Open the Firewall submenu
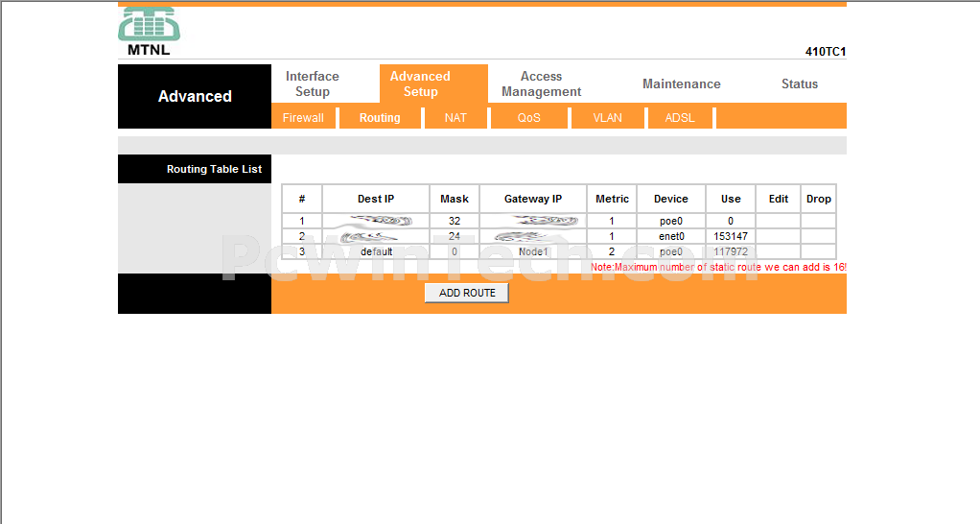Viewport: 980px width, 524px height. coord(303,117)
